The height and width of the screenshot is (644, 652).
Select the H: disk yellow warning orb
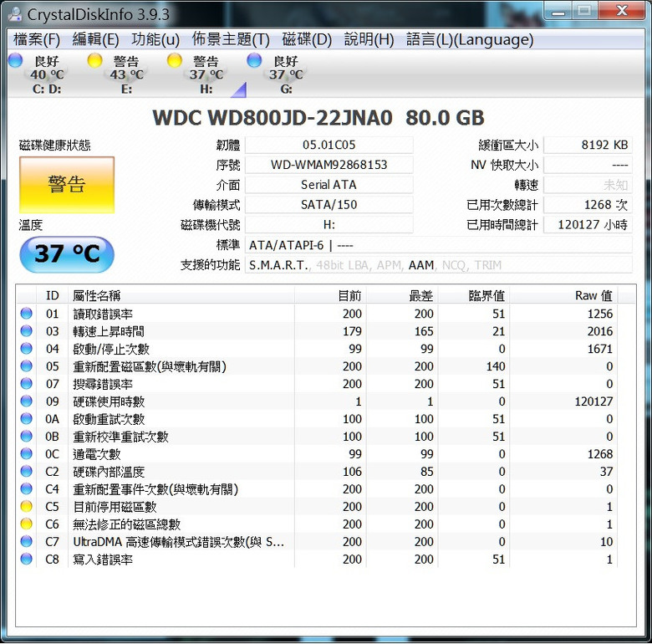pyautogui.click(x=174, y=60)
